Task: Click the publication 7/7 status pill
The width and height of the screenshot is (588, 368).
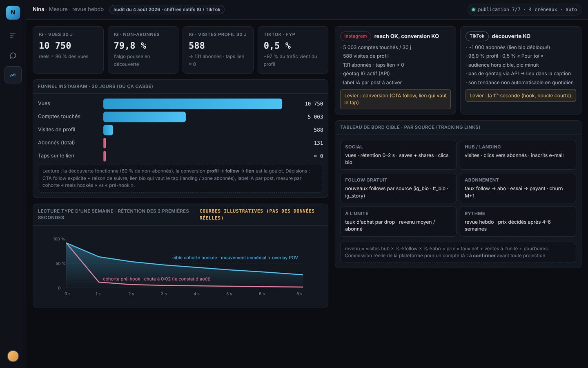Action: pyautogui.click(x=524, y=9)
